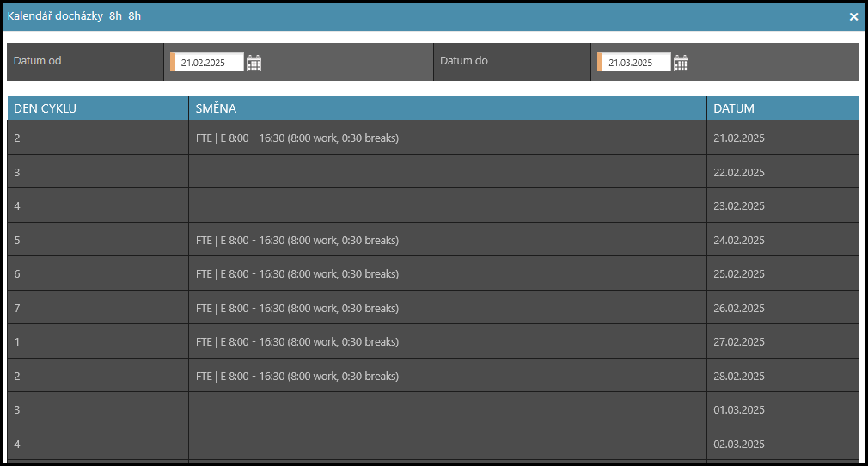Select the empty shift row for 22.02.2025
The width and height of the screenshot is (868, 466).
point(447,172)
